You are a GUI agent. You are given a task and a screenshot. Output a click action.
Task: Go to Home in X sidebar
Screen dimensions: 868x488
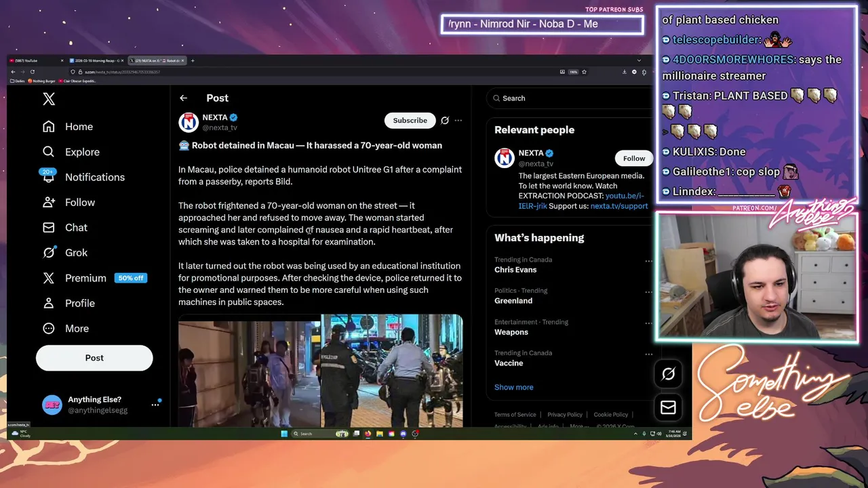coord(68,127)
